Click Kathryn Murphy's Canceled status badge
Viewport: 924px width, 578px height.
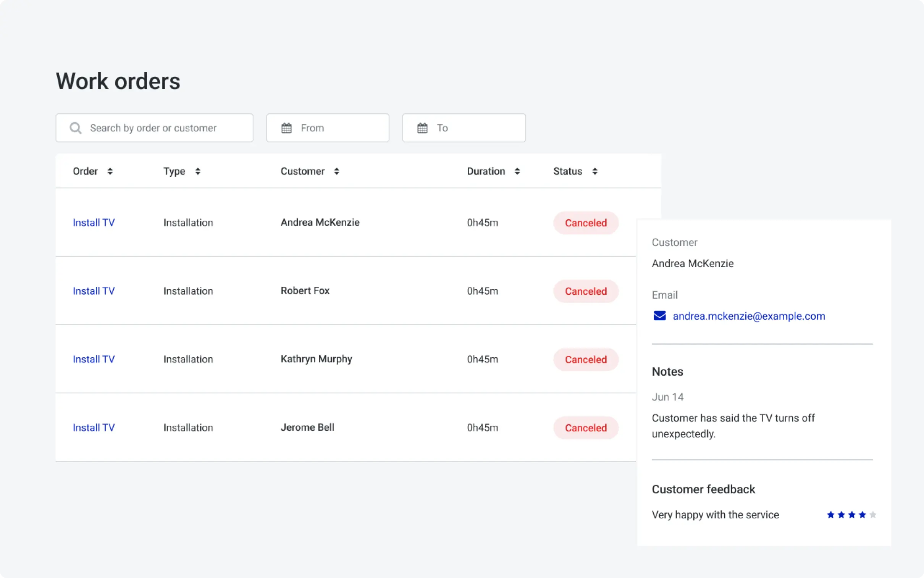[x=586, y=359]
